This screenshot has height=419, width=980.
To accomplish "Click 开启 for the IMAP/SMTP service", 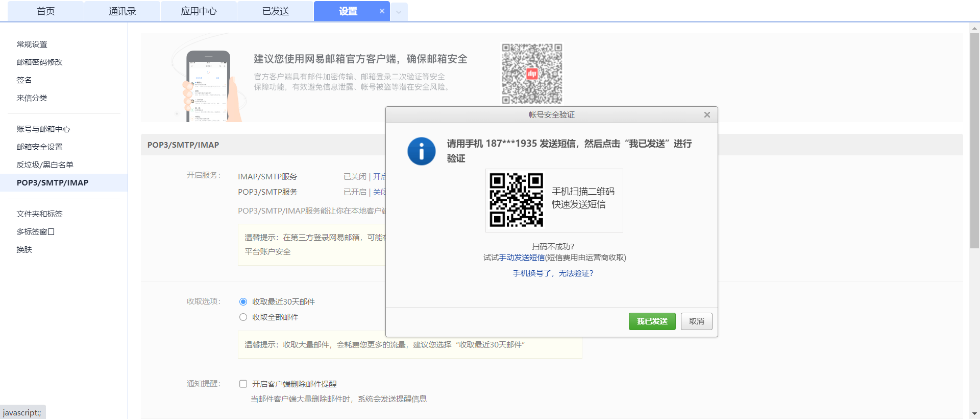I will point(379,176).
